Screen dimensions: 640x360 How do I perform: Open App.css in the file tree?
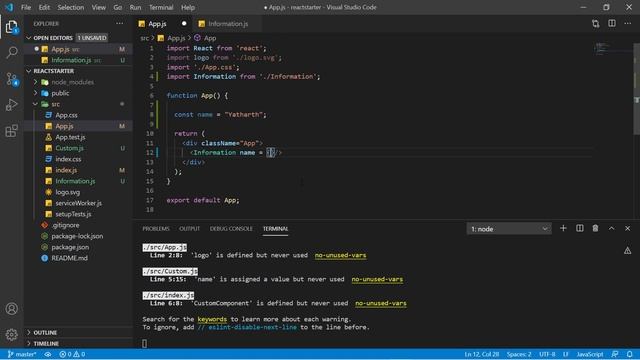click(x=66, y=116)
